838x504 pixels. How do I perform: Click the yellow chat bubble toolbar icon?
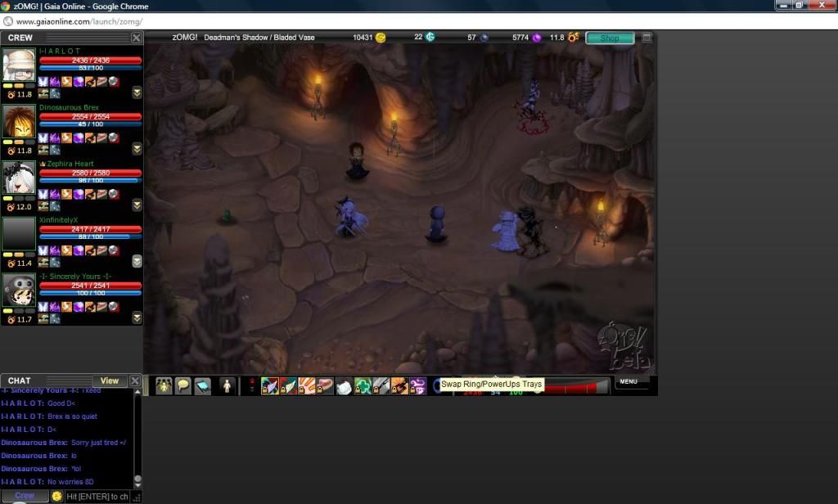[183, 386]
